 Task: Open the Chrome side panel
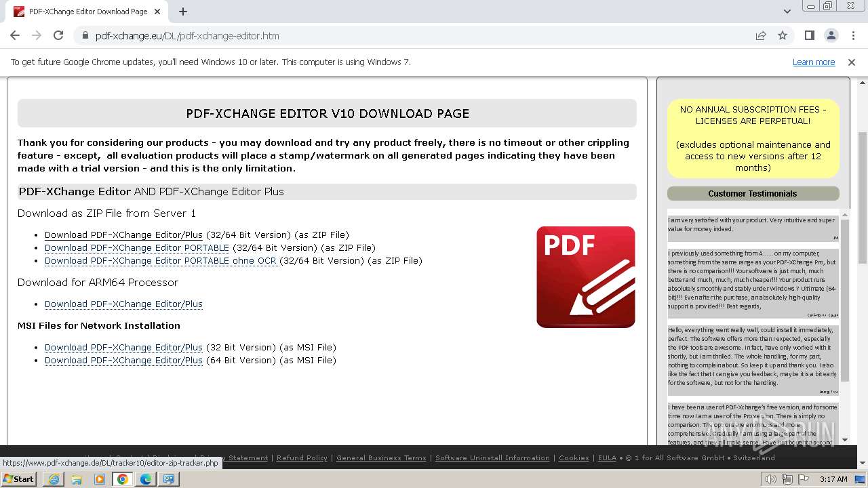click(809, 35)
